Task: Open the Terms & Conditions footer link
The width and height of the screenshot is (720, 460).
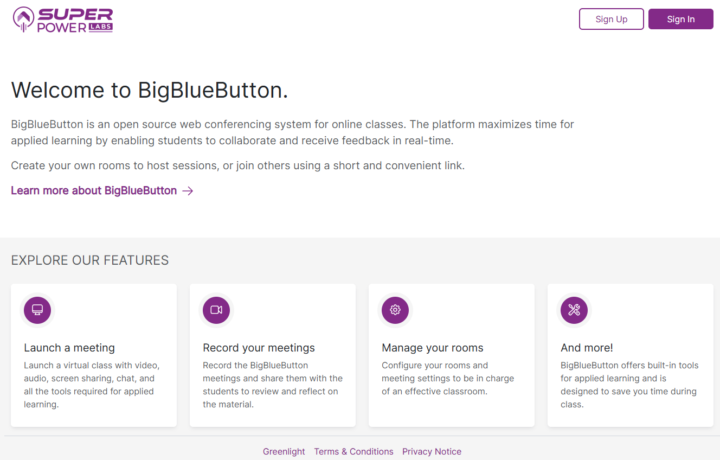Action: tap(354, 451)
